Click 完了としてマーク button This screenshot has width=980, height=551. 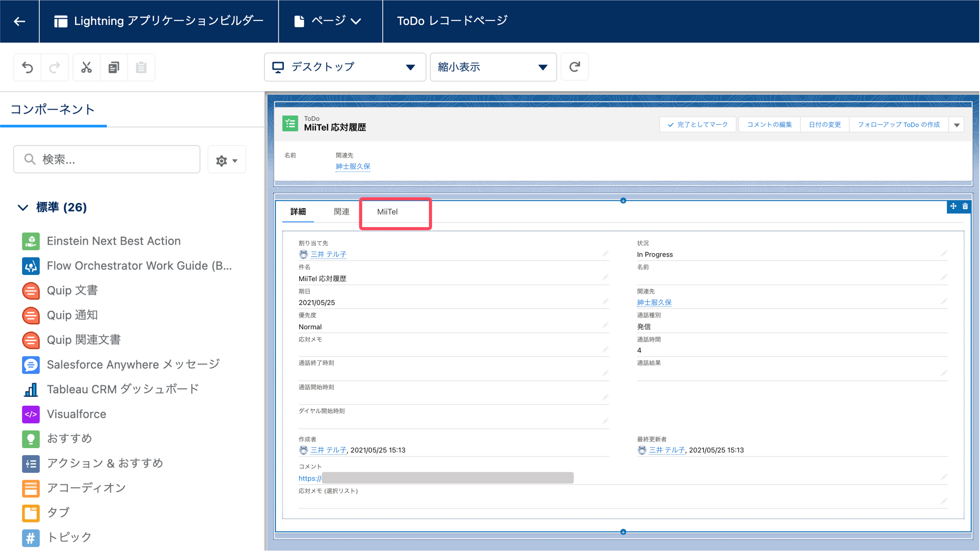point(698,125)
